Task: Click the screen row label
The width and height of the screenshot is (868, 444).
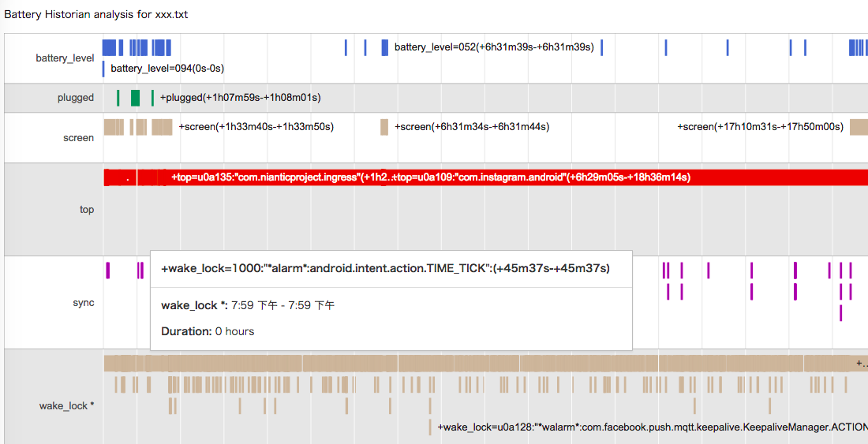Action: coord(79,138)
